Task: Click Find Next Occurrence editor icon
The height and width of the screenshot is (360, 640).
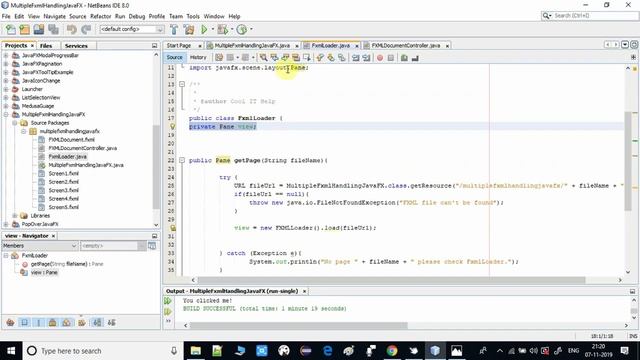Action: click(x=285, y=58)
